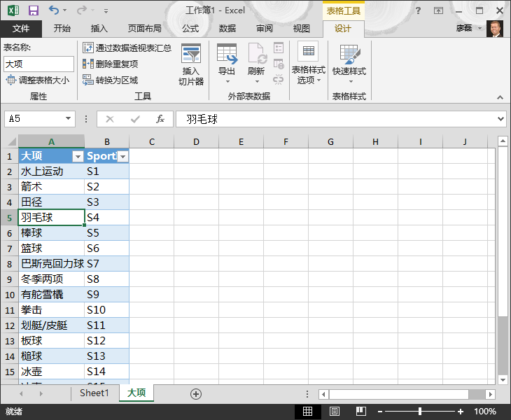Select Normal view button in status bar

click(x=308, y=412)
